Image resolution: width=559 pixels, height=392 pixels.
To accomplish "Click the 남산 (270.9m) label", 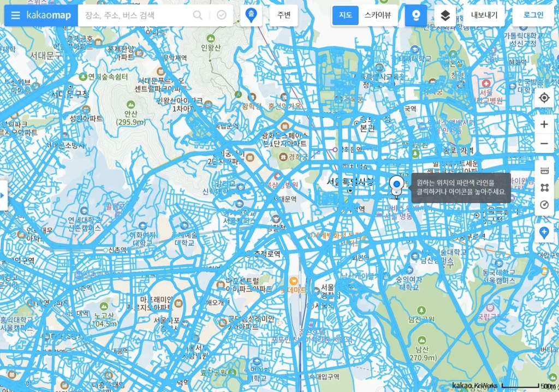I will tap(423, 353).
